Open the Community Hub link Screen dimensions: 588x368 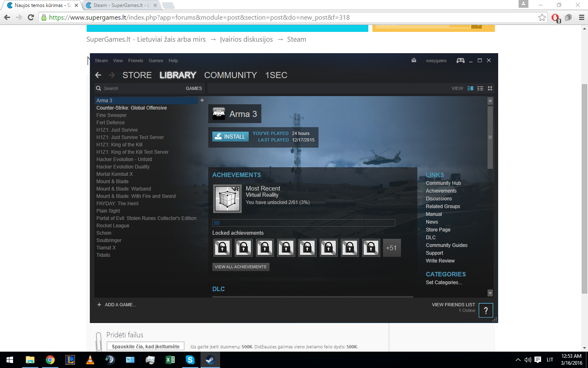point(443,183)
